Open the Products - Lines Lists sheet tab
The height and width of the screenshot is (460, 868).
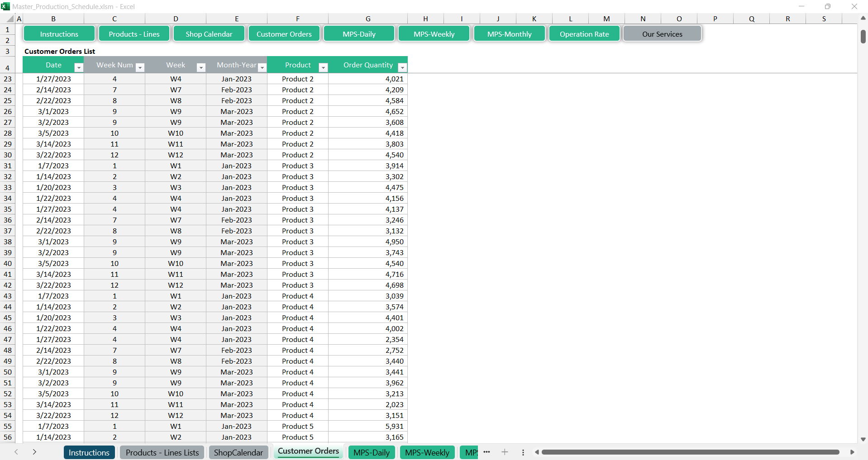[162, 452]
